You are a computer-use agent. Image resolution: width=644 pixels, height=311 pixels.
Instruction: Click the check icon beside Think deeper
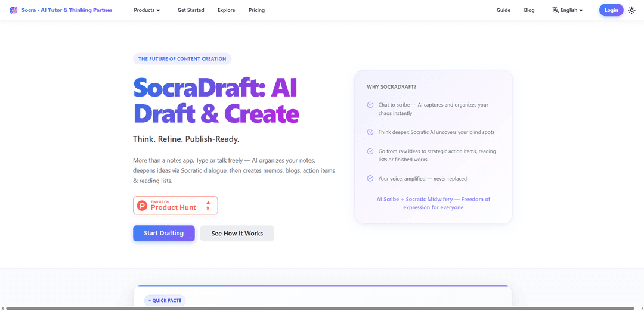point(370,132)
